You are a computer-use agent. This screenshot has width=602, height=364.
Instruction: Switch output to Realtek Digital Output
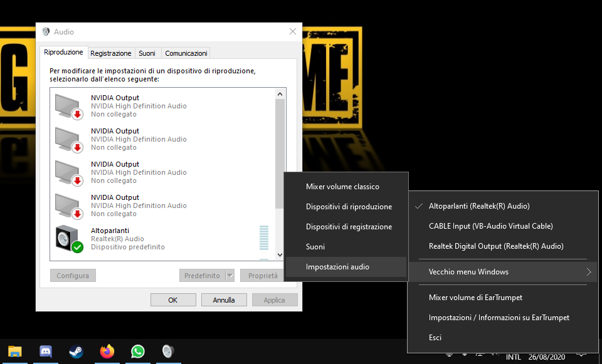tap(503, 246)
